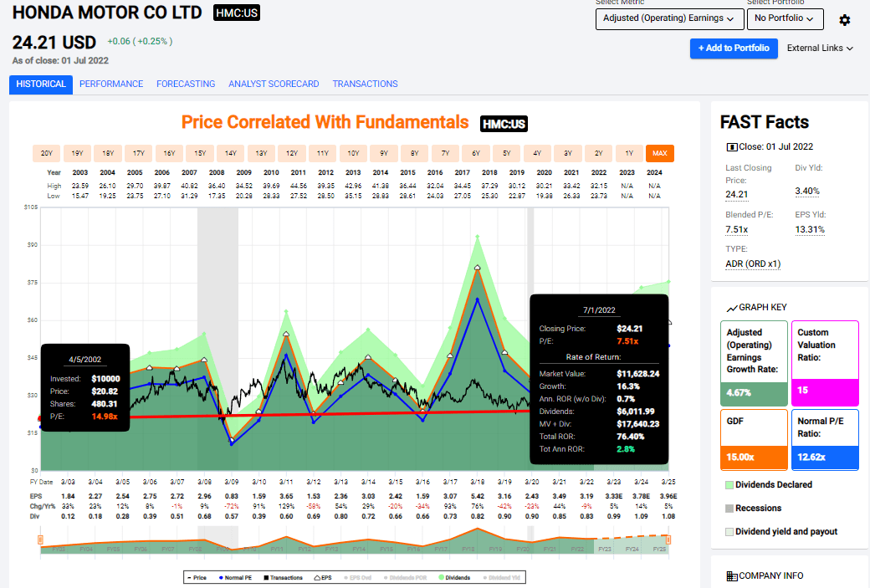This screenshot has width=870, height=588.
Task: Enable the Dividends POR legend series
Action: pyautogui.click(x=405, y=578)
